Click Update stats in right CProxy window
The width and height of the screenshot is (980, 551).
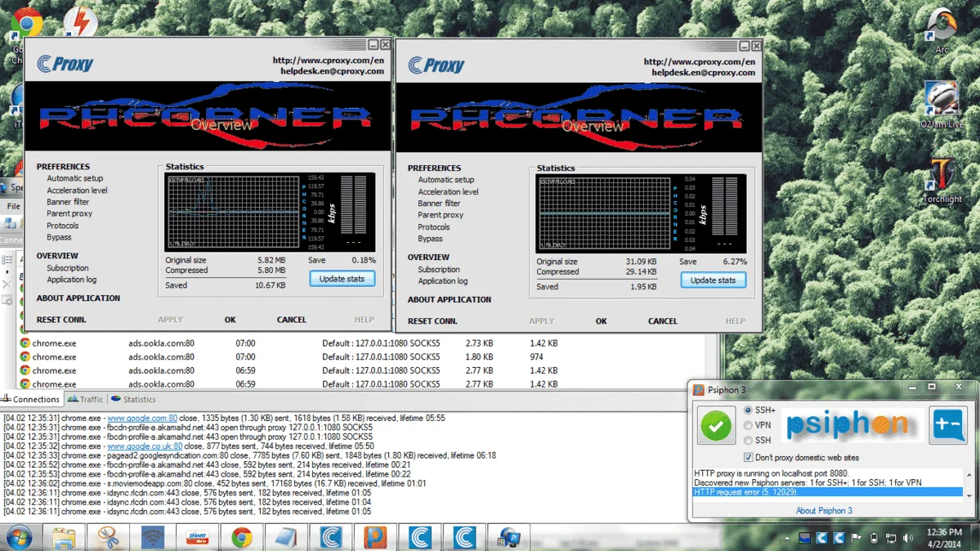point(713,280)
